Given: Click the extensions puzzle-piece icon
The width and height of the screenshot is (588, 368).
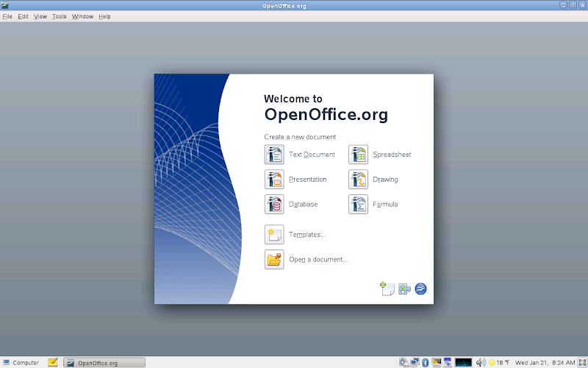Looking at the screenshot, I should click(x=404, y=289).
